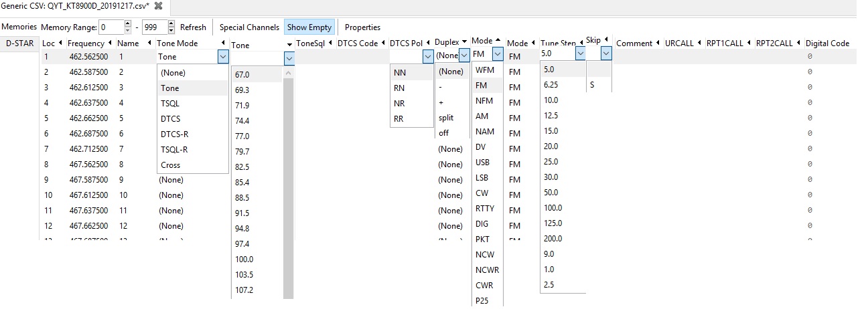Click the memory range start field
The height and width of the screenshot is (309, 868).
(x=111, y=27)
